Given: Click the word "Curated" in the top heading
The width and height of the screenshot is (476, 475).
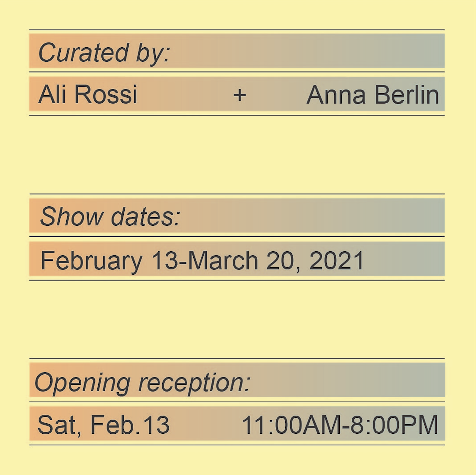Looking at the screenshot, I should [x=84, y=52].
